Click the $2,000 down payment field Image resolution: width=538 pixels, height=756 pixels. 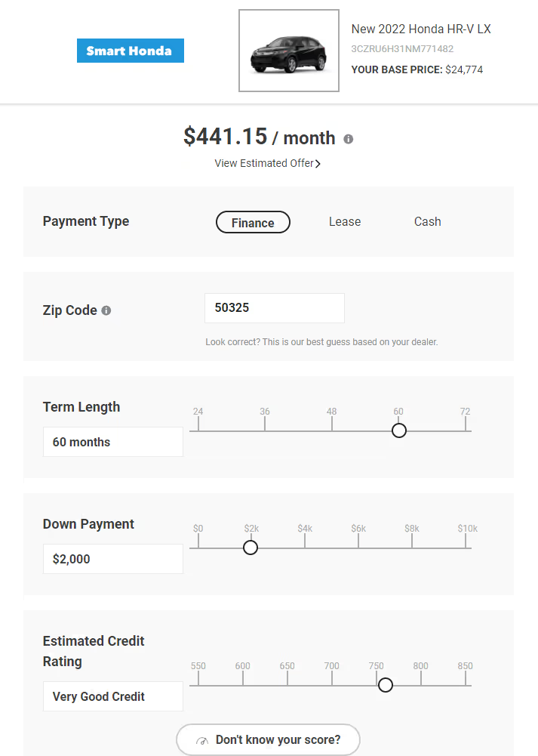point(113,559)
